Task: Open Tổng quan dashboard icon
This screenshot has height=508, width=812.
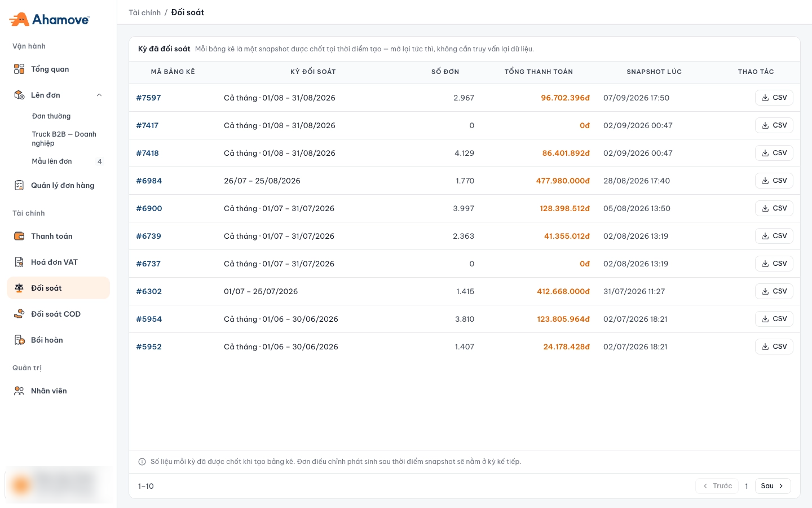Action: [x=19, y=69]
